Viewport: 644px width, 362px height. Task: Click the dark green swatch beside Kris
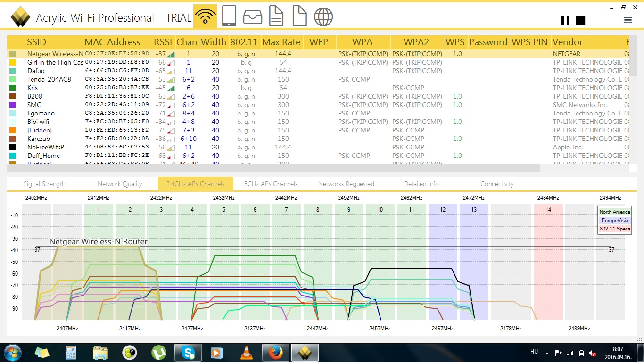point(13,88)
